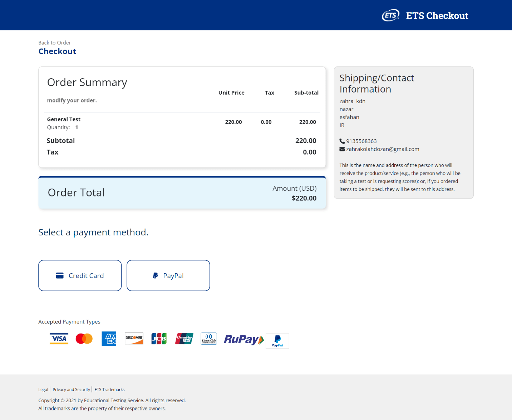512x420 pixels.
Task: Click phone number 9135568363
Action: [361, 141]
